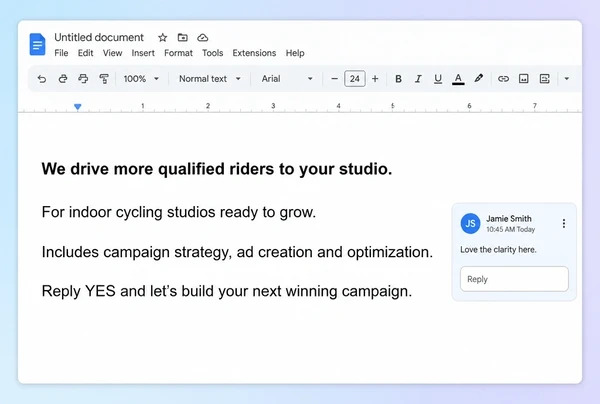Open the Tools menu
Screen dimensions: 600x404
(212, 53)
